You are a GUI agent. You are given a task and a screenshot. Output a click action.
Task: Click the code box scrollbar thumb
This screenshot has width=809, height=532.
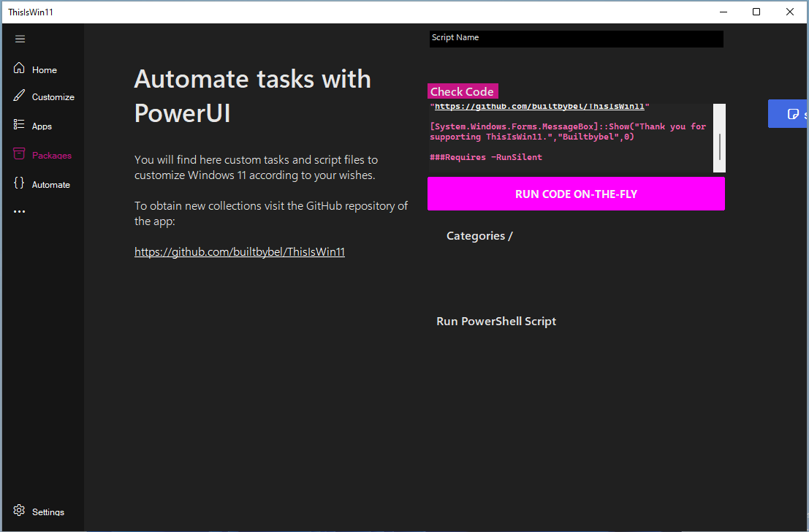[719, 147]
